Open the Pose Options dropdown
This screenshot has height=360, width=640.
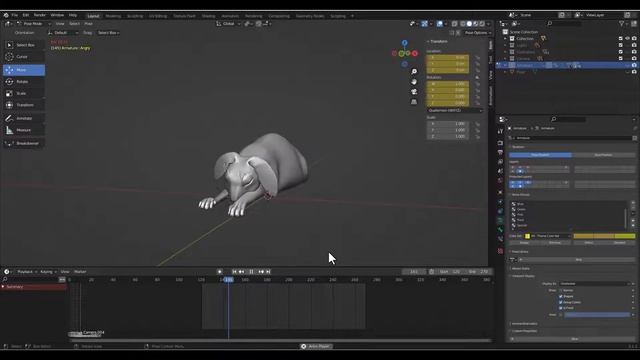[x=478, y=33]
